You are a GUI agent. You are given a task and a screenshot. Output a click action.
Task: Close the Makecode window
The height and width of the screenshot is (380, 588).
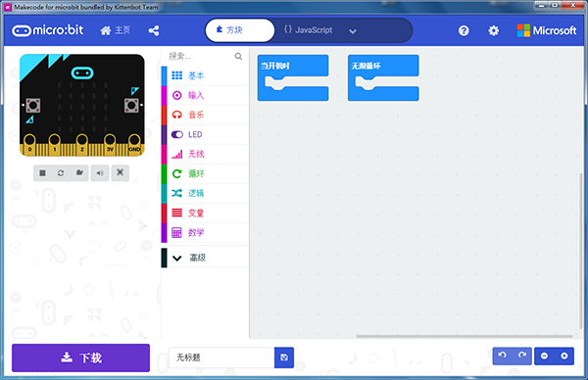[x=573, y=5]
